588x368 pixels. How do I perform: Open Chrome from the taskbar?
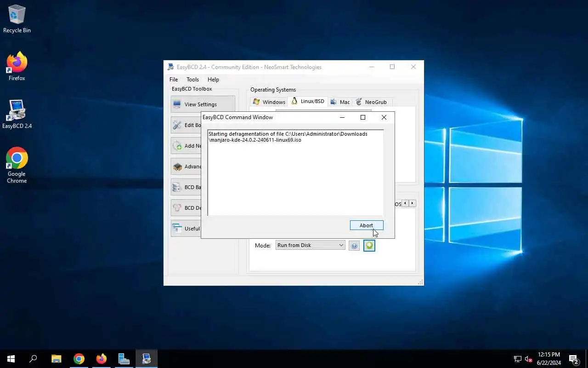[79, 359]
